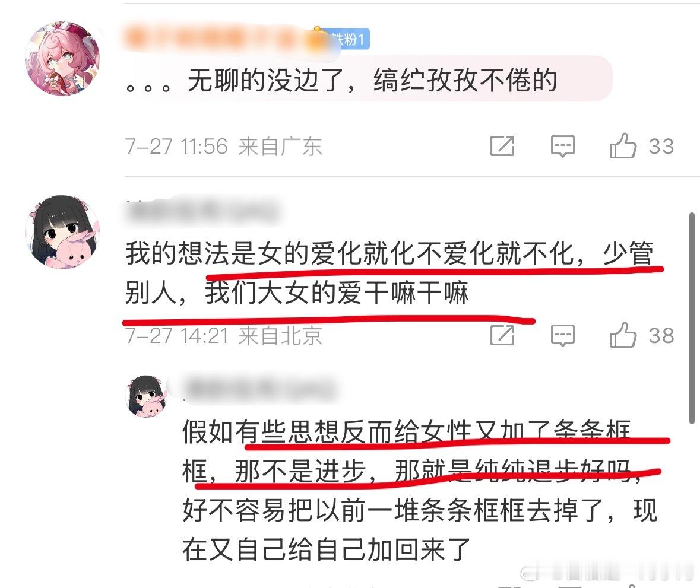
Task: Tap the 铁粉1 fan badge
Action: [x=347, y=39]
